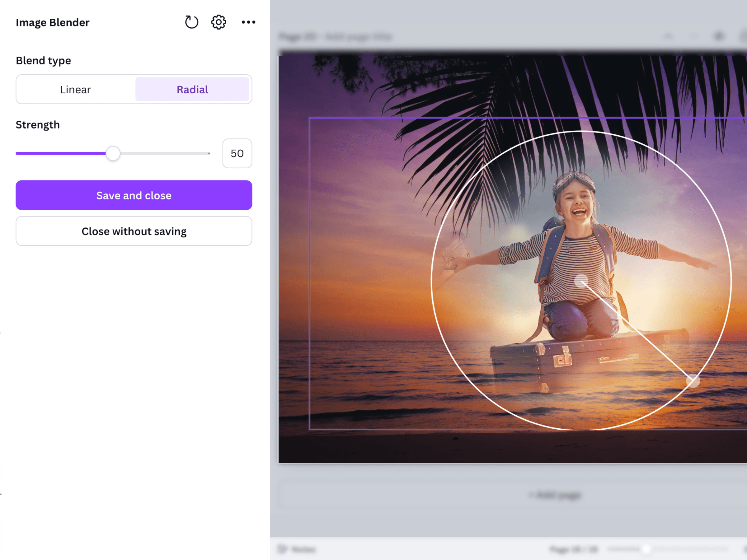Click the Strength value field showing 50
Screen dimensions: 747x560
coord(237,153)
